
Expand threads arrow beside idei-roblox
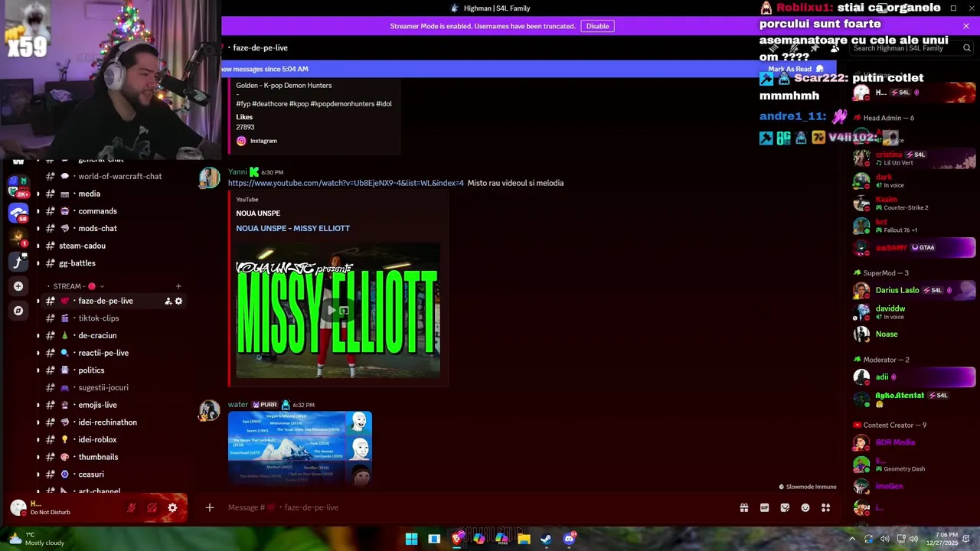pyautogui.click(x=38, y=439)
